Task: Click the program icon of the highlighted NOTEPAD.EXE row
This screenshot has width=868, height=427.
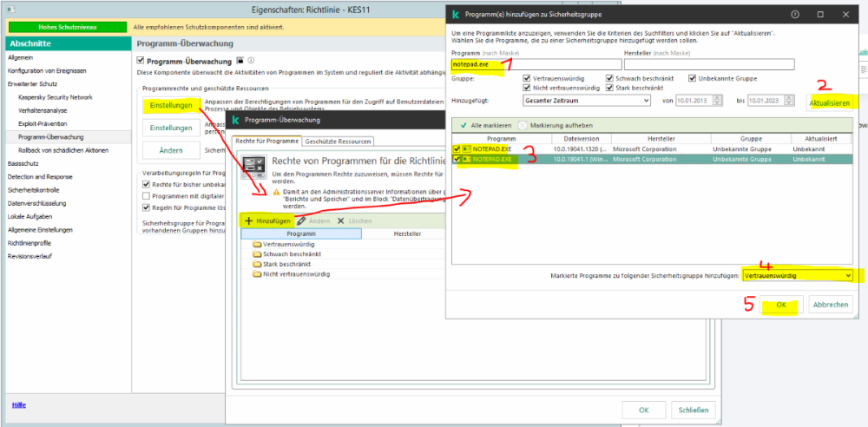Action: coord(466,159)
